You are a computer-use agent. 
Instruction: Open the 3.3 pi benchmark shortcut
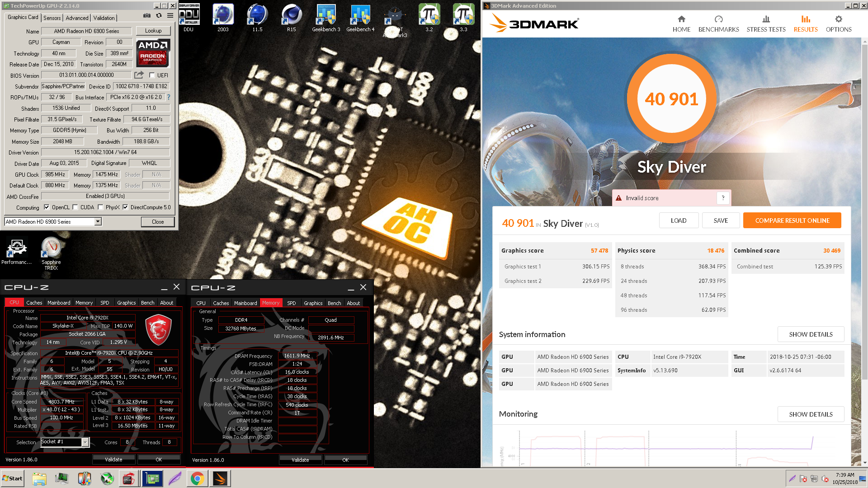click(x=463, y=18)
